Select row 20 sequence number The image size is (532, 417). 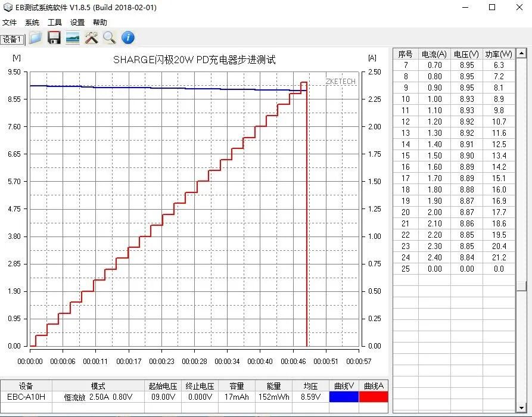406,213
